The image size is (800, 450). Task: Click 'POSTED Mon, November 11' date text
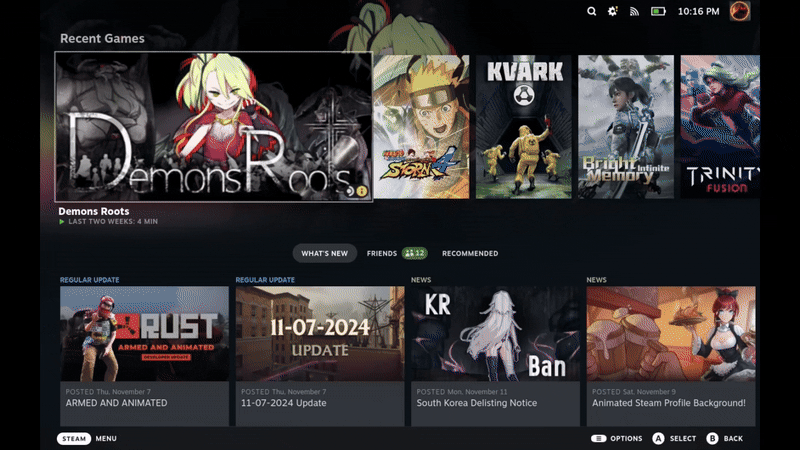pyautogui.click(x=462, y=392)
